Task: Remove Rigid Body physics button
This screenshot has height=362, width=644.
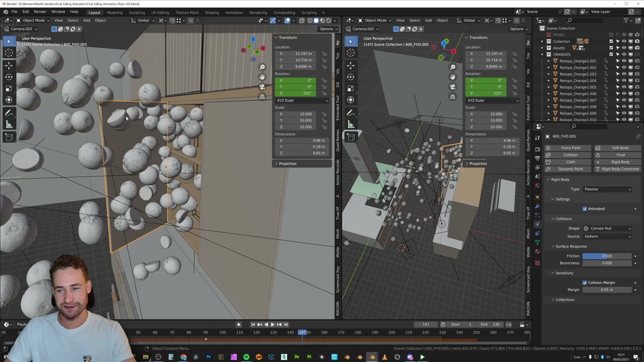Action: (618, 162)
